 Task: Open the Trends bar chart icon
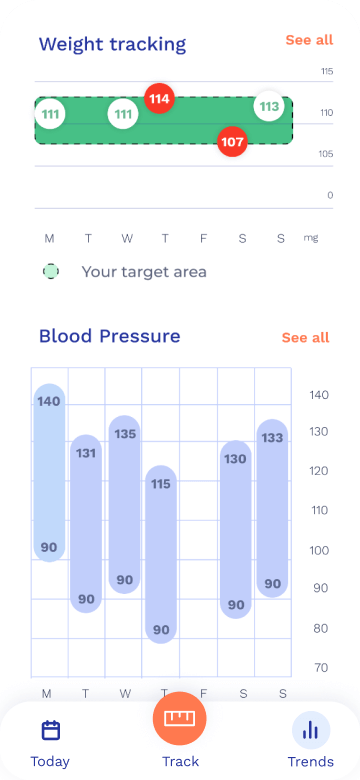(x=311, y=730)
